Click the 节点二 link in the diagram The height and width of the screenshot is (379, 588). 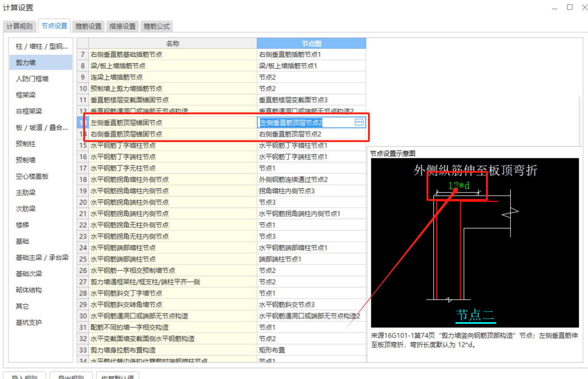475,315
